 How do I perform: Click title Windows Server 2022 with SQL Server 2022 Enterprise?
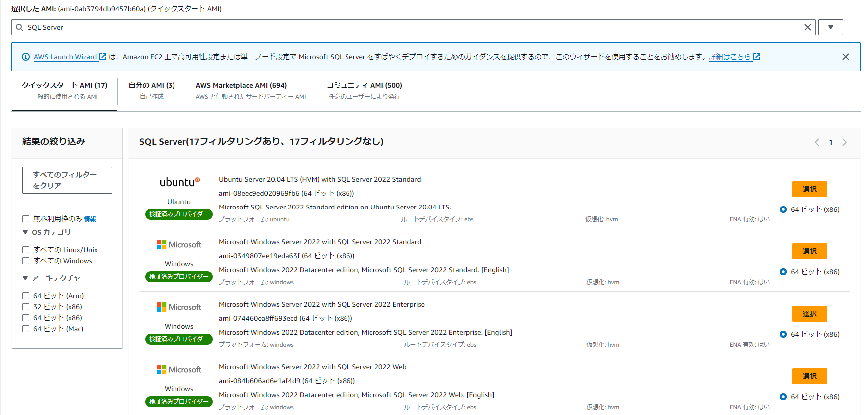tap(322, 304)
